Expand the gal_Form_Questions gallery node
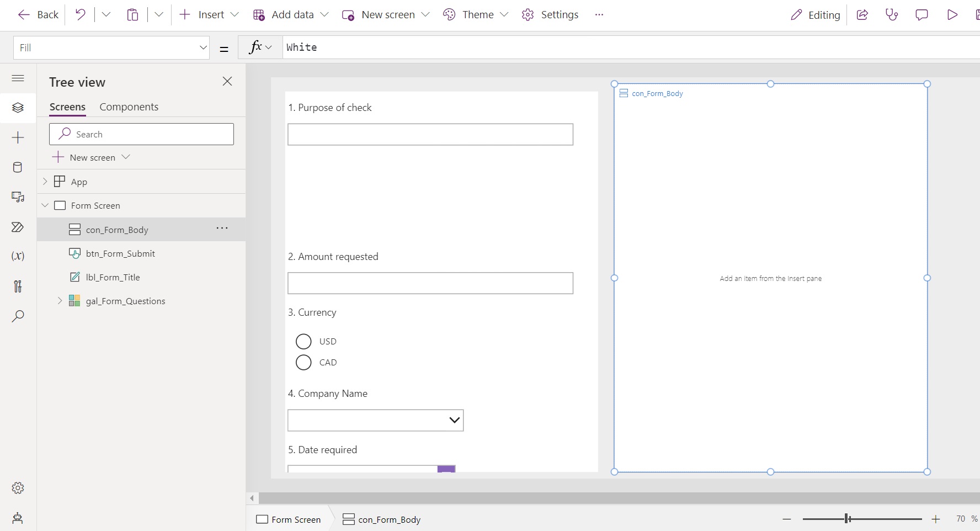The image size is (980, 531). tap(60, 301)
